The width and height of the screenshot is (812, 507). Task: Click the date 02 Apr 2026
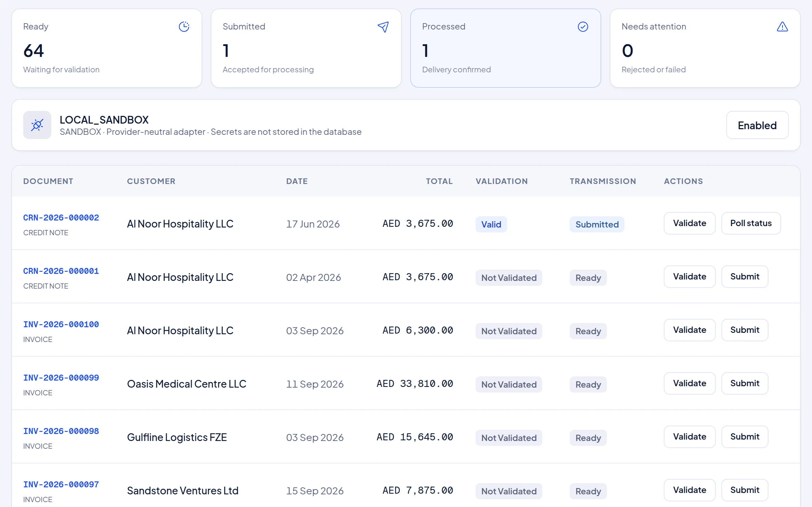[313, 277]
